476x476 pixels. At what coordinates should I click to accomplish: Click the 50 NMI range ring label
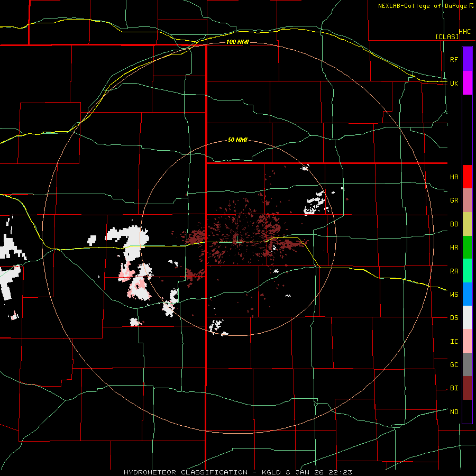coord(237,140)
